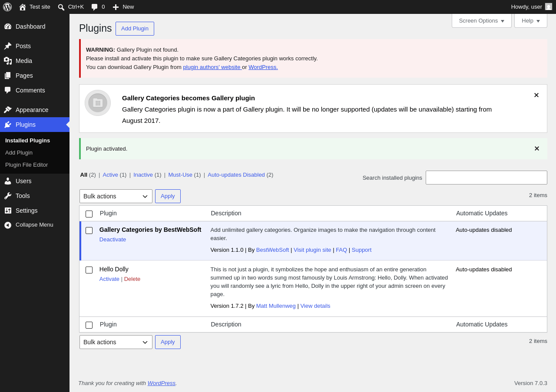Open the Appearance menu

coord(35,110)
